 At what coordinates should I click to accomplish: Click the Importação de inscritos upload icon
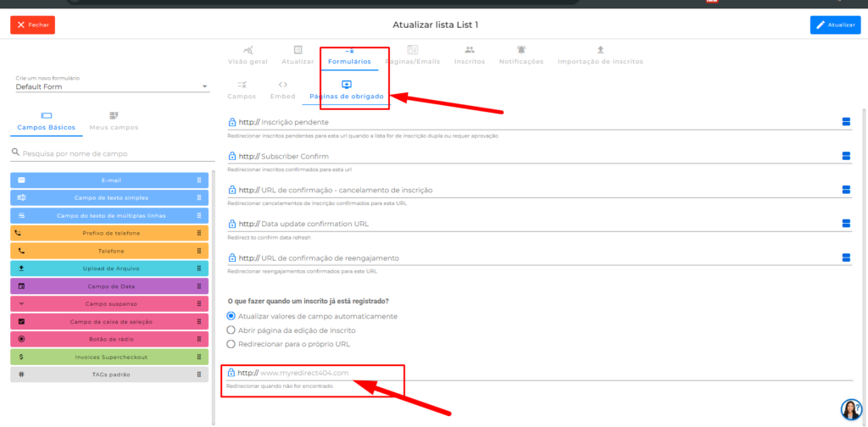coord(600,50)
